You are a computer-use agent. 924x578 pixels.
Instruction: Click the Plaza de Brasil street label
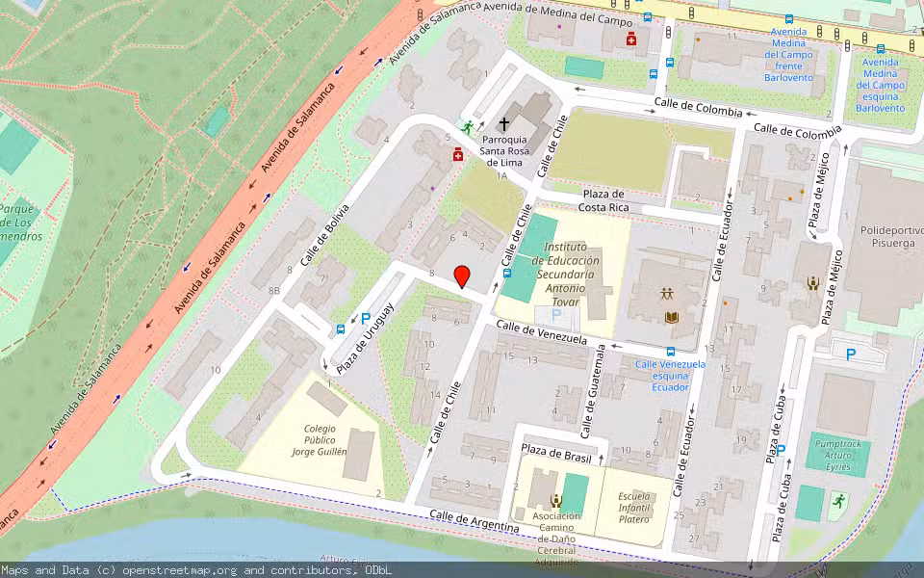tap(556, 453)
